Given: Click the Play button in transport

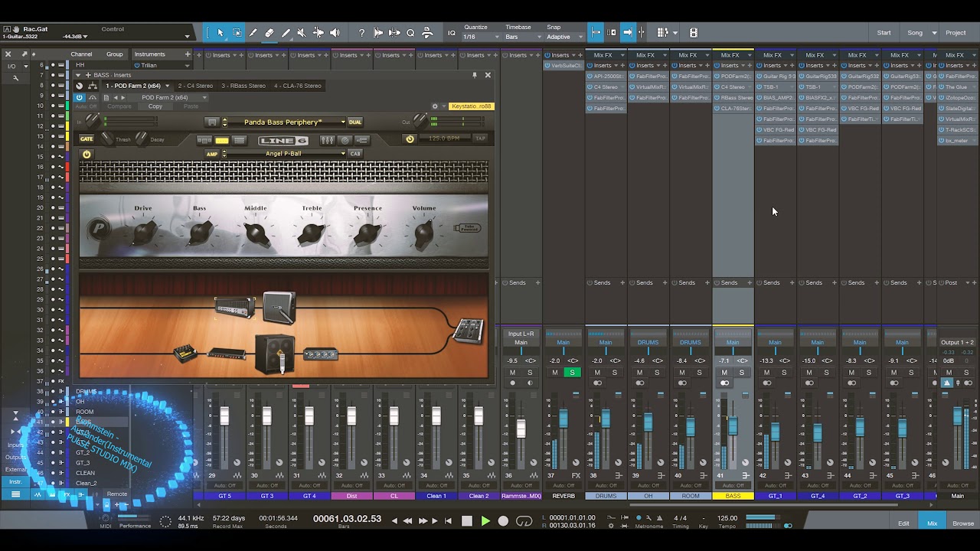Looking at the screenshot, I should click(x=485, y=521).
